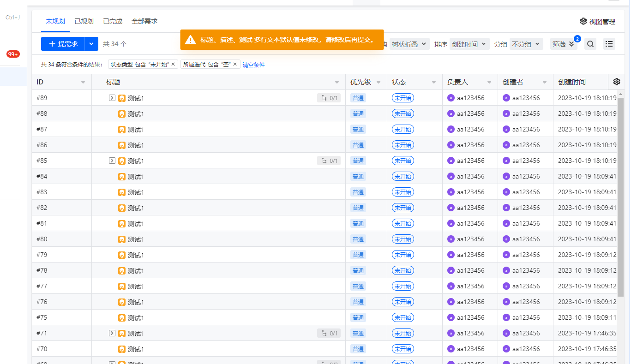Open the 标题 column header menu arrow
Viewport: 631px width, 364px height.
pos(337,82)
